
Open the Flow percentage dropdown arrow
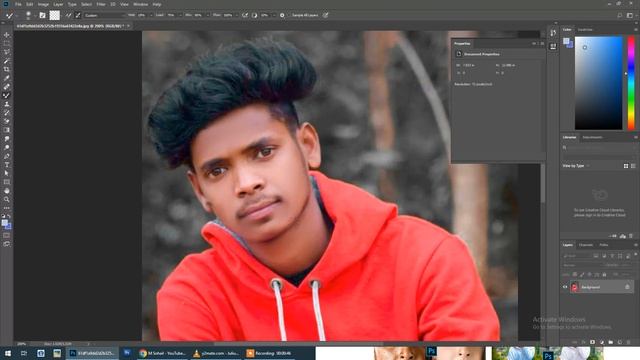[x=236, y=15]
